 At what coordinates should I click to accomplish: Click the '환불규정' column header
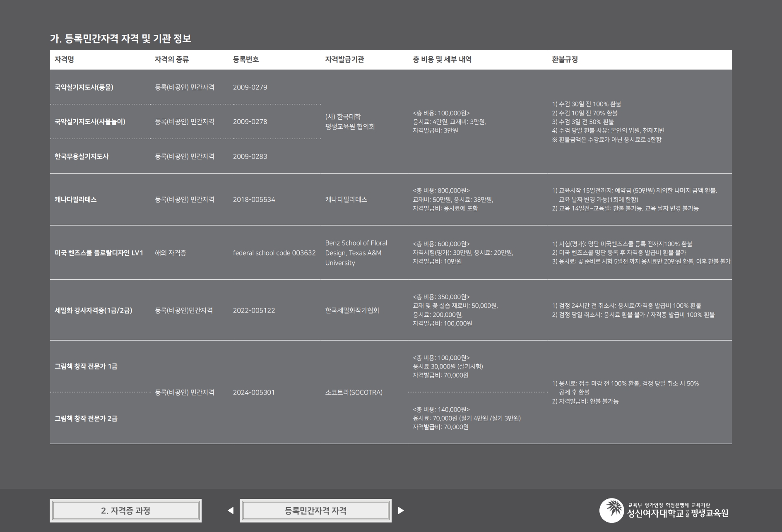coord(565,59)
